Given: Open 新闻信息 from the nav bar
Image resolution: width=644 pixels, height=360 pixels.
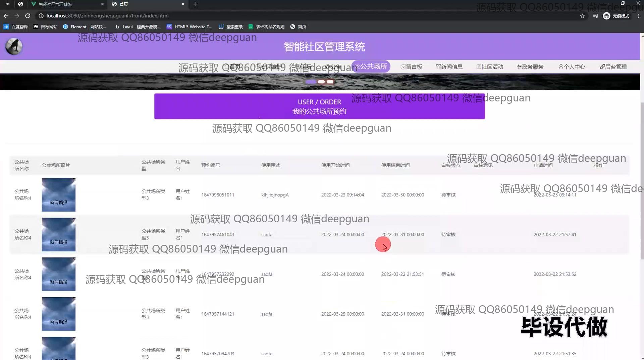Looking at the screenshot, I should click(x=449, y=67).
